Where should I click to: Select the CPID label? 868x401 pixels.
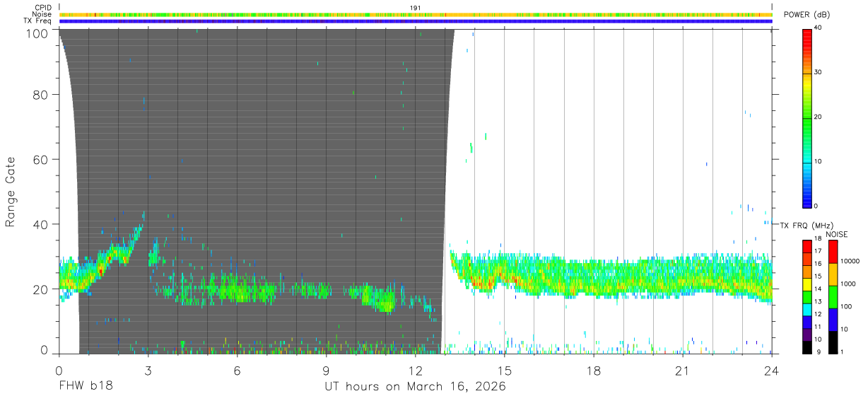(x=44, y=8)
